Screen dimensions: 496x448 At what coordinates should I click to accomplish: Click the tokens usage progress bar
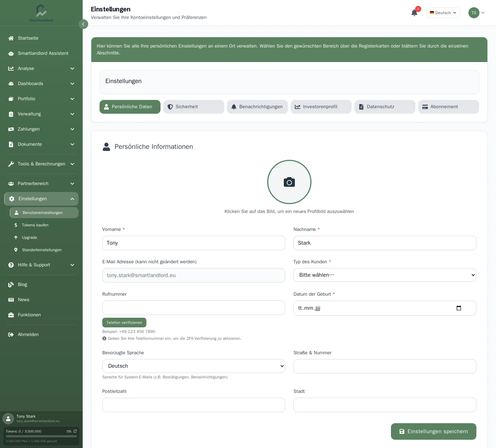tap(41, 436)
